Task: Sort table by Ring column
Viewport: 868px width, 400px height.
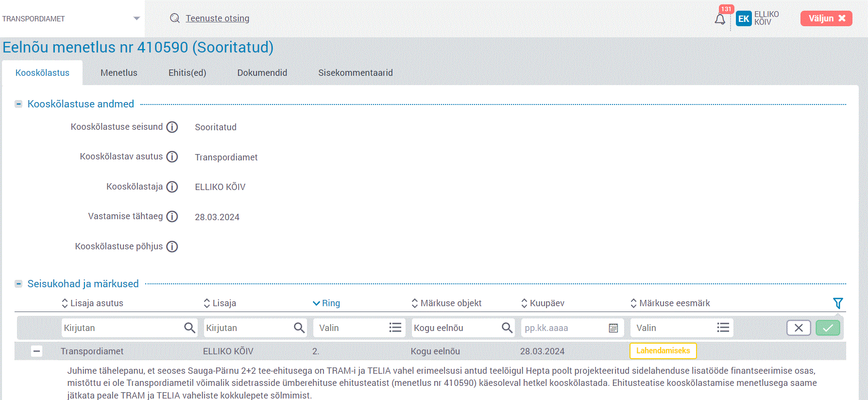Action: pos(326,303)
